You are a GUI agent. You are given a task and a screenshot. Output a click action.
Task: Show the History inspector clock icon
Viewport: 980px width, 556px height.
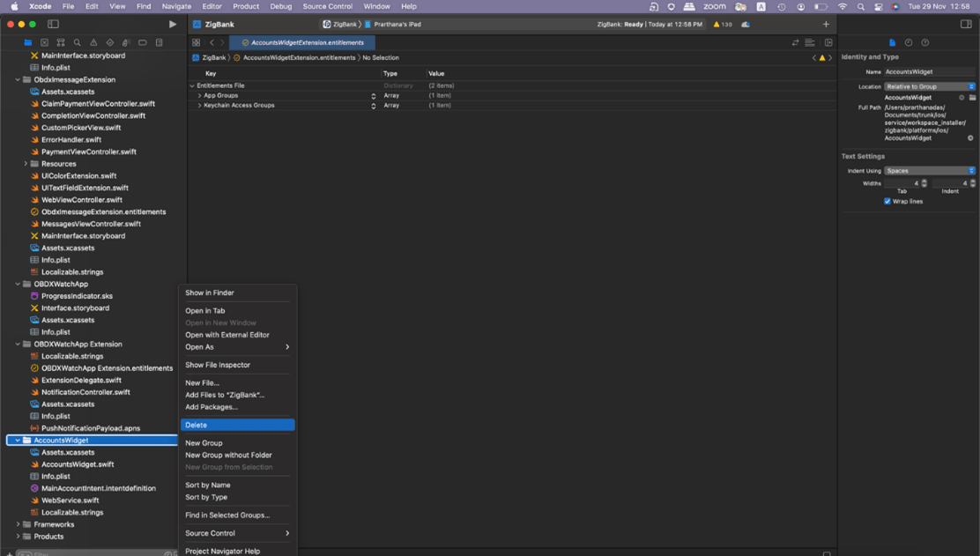click(x=909, y=42)
